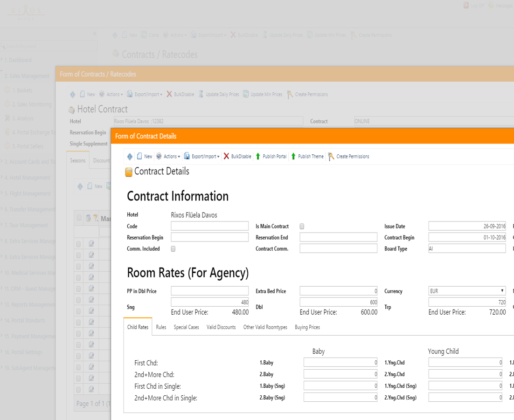The image size is (514, 420).
Task: Open Export/Import dropdown in background page toolbar
Action: (x=209, y=35)
